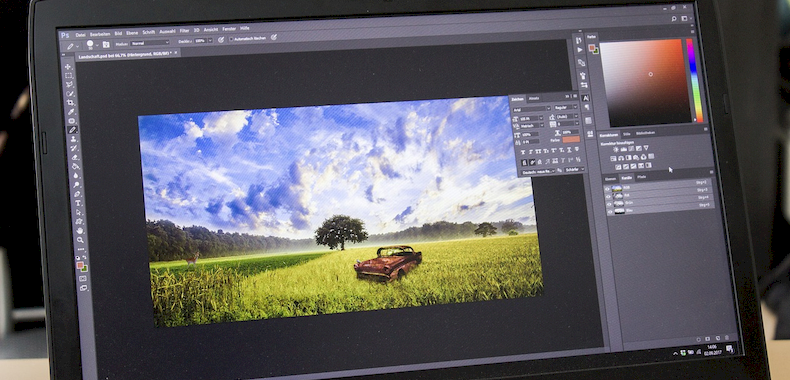Screen dimensions: 790x380
Task: Swap foreground and background colors
Action: pos(84,258)
